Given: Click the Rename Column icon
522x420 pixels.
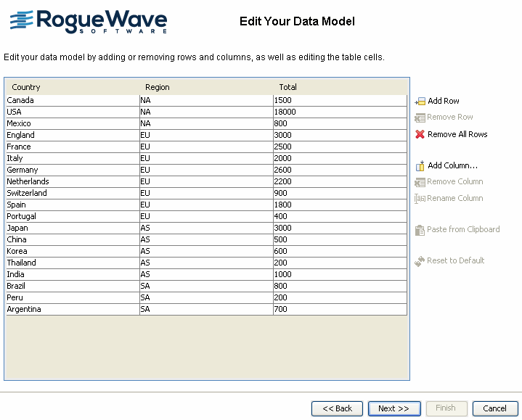Looking at the screenshot, I should (x=420, y=198).
